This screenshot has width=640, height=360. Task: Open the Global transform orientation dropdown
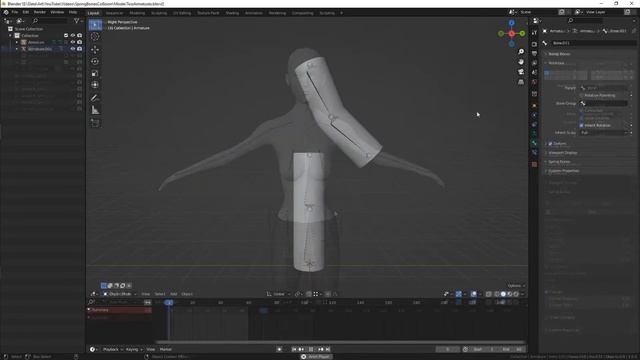(278, 294)
